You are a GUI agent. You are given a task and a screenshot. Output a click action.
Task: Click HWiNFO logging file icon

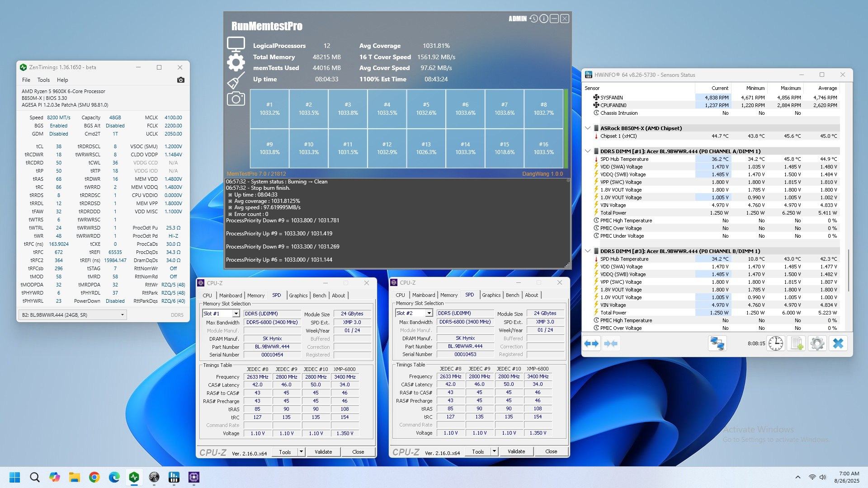tap(797, 343)
